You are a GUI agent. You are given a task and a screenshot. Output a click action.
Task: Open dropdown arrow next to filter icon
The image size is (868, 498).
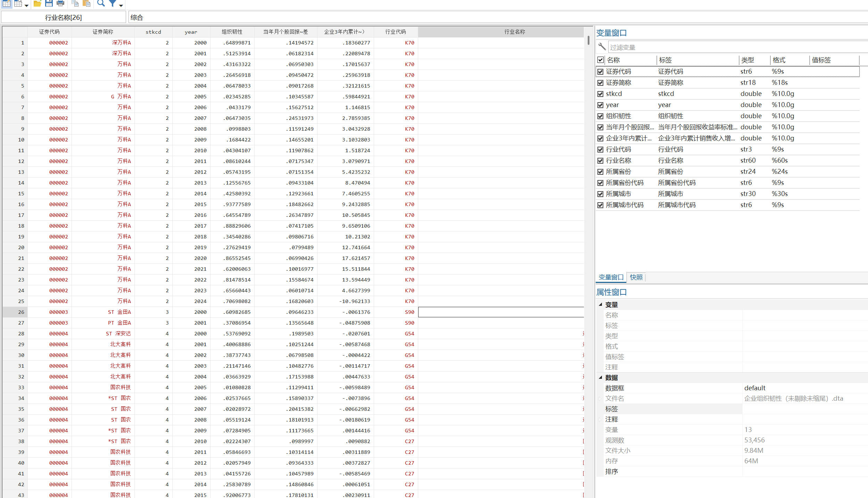click(121, 5)
